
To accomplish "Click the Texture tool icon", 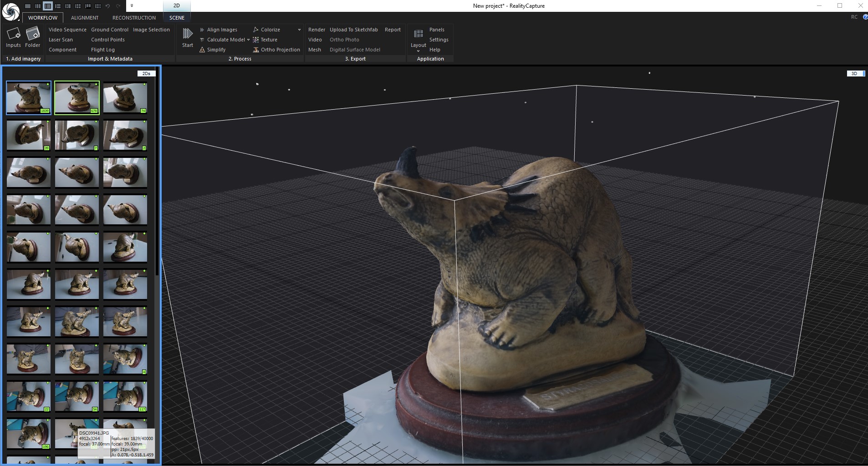I will [256, 40].
